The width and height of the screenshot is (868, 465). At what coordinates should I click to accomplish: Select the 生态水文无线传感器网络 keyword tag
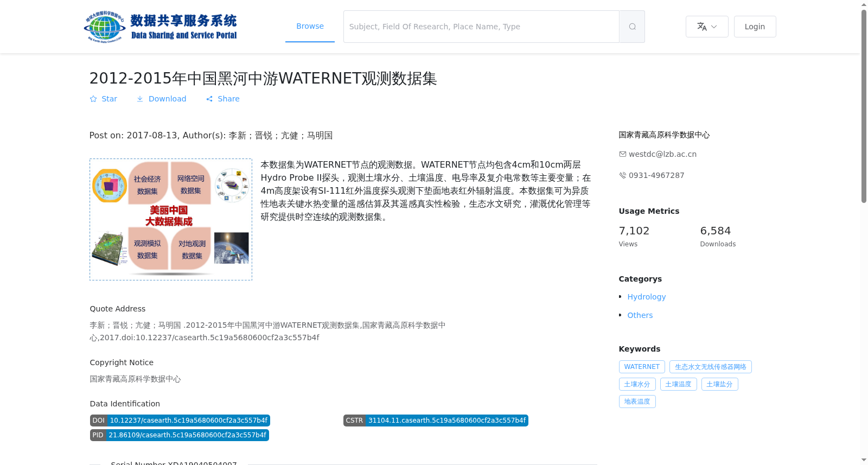pos(711,367)
